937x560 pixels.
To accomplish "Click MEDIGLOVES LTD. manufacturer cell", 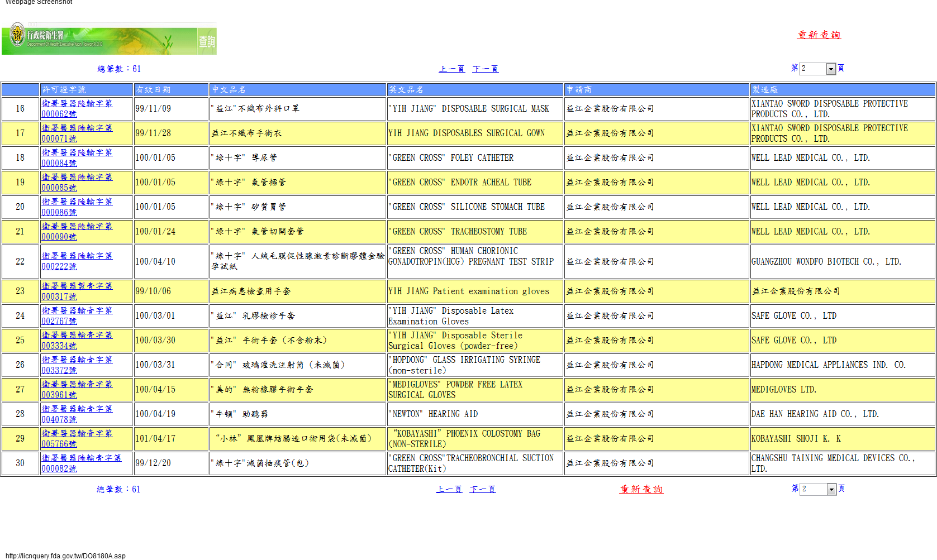I will (x=843, y=390).
